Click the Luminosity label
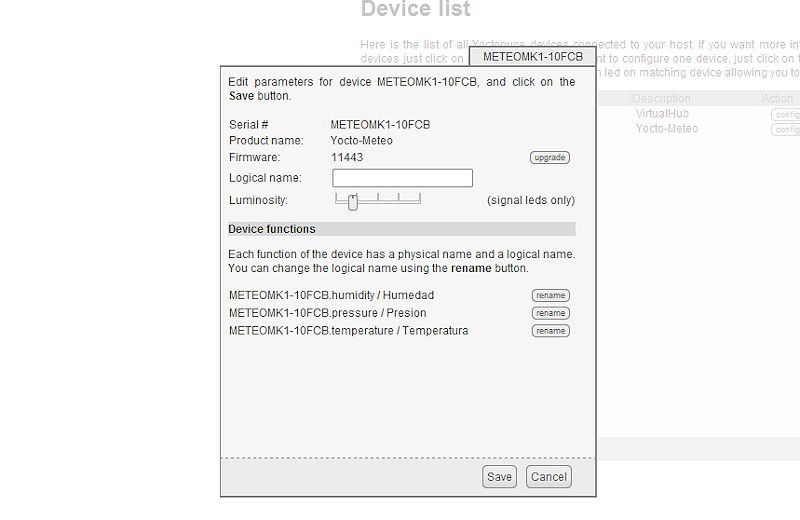This screenshot has width=800, height=520. point(258,200)
